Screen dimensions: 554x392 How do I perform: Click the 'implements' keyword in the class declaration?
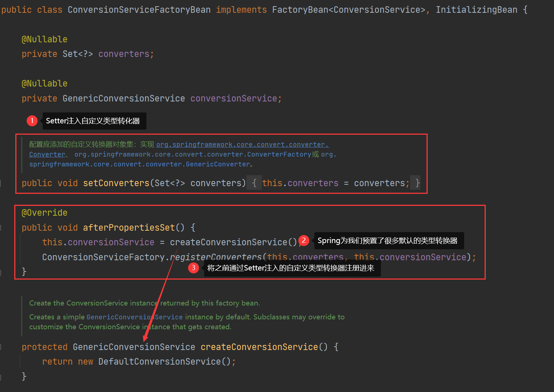[x=241, y=10]
